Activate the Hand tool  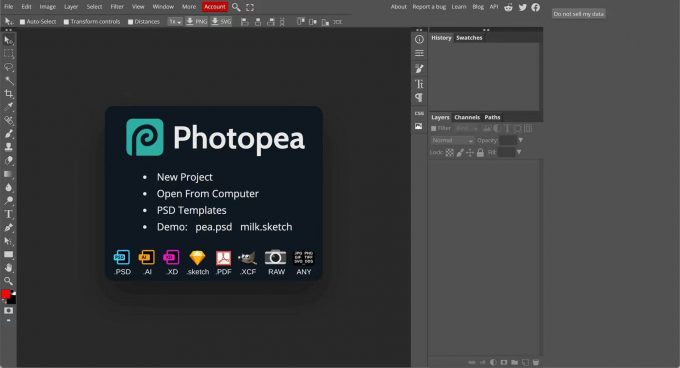pyautogui.click(x=8, y=267)
